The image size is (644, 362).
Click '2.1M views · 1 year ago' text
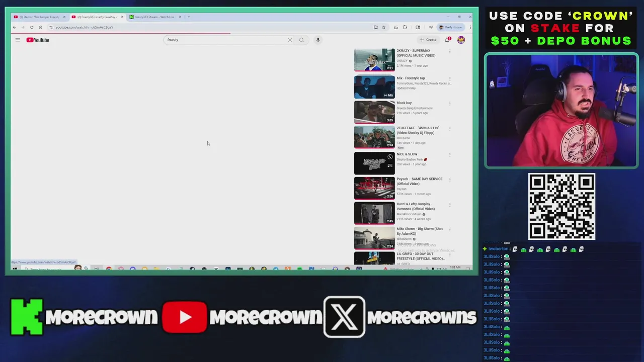tap(412, 65)
